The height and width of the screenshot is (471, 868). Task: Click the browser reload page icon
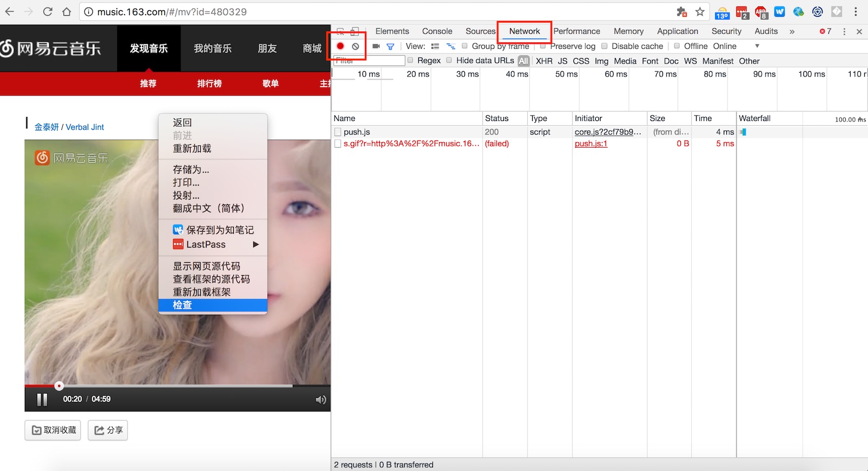pos(48,11)
